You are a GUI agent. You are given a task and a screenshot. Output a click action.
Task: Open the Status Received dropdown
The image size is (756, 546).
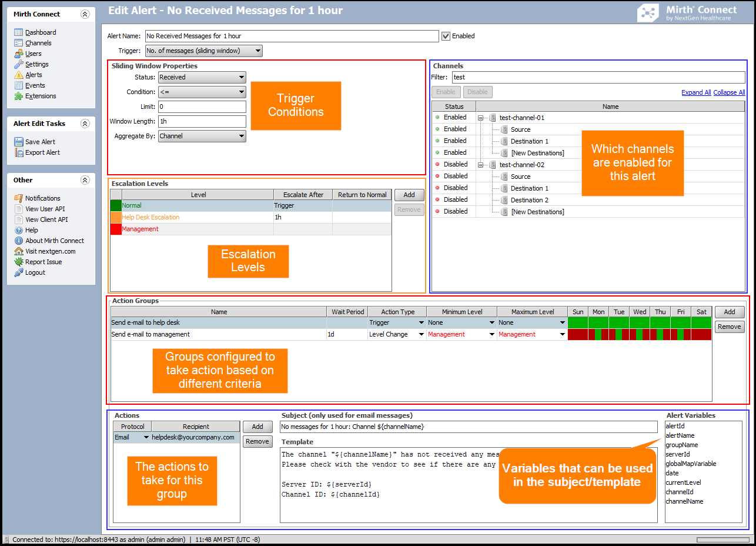(202, 77)
